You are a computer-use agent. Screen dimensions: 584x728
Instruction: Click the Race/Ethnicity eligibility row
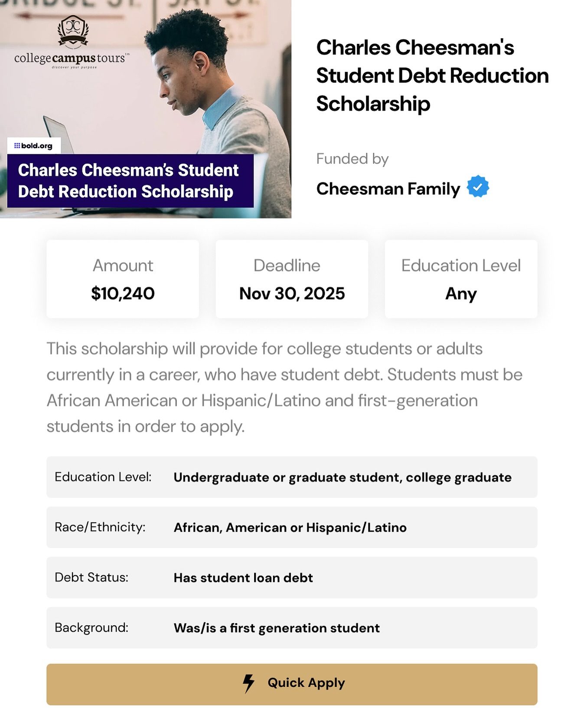pos(292,527)
